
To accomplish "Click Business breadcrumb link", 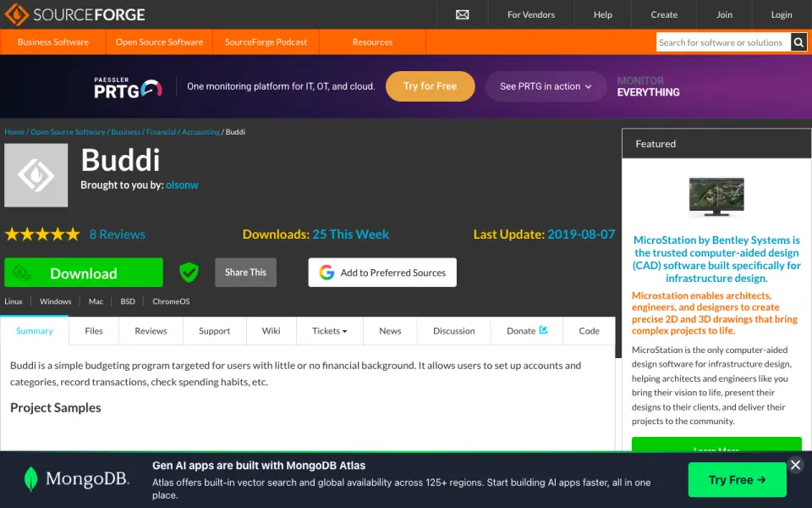I will 126,132.
